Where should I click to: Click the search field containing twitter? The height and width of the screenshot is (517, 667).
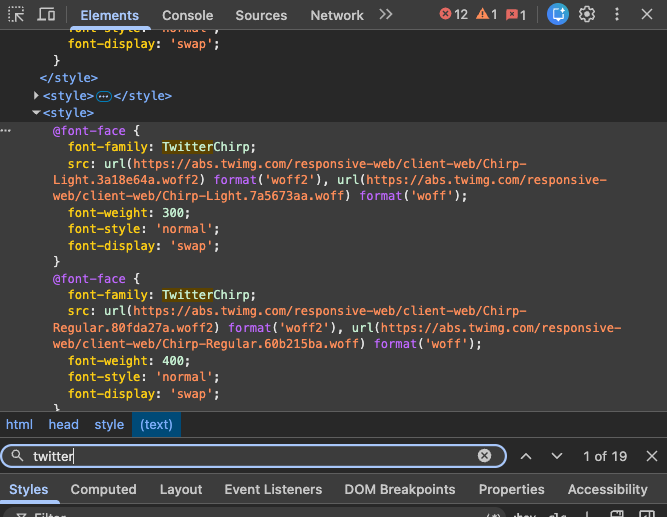pos(253,456)
